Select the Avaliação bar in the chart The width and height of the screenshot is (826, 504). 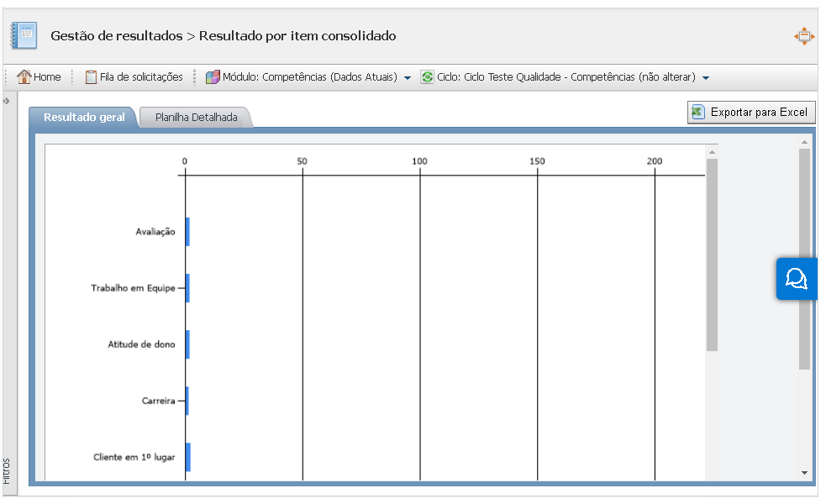pos(187,232)
